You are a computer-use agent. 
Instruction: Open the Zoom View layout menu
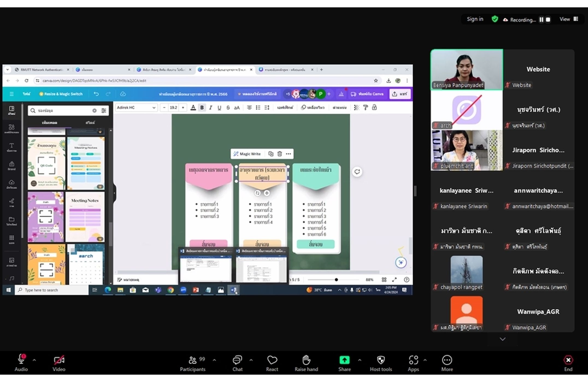(x=569, y=19)
